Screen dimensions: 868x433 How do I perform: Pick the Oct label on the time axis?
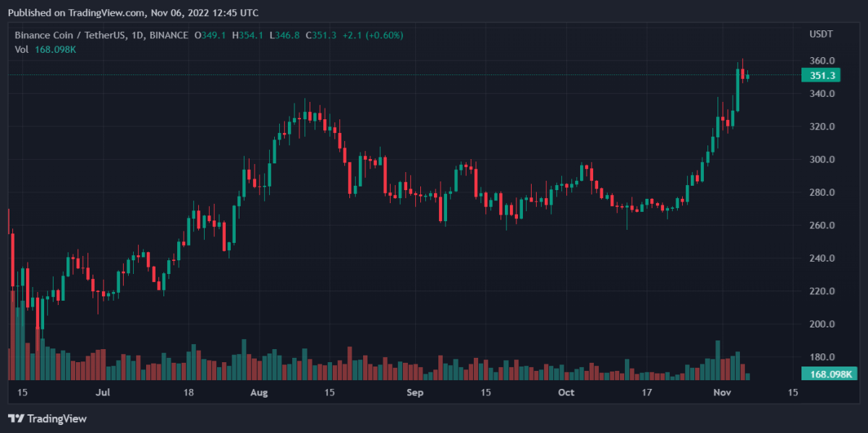(x=566, y=393)
